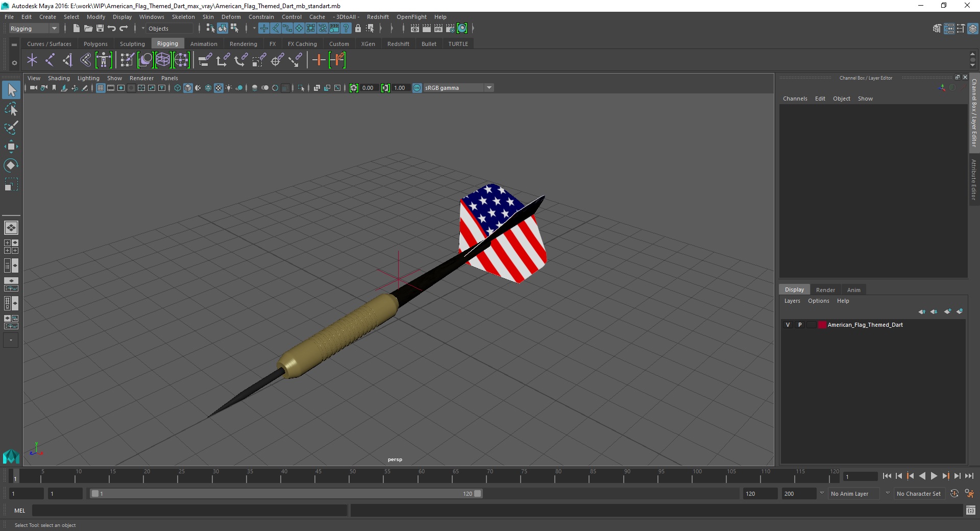Activate the Lasso select tool
The image size is (980, 531).
tap(11, 109)
